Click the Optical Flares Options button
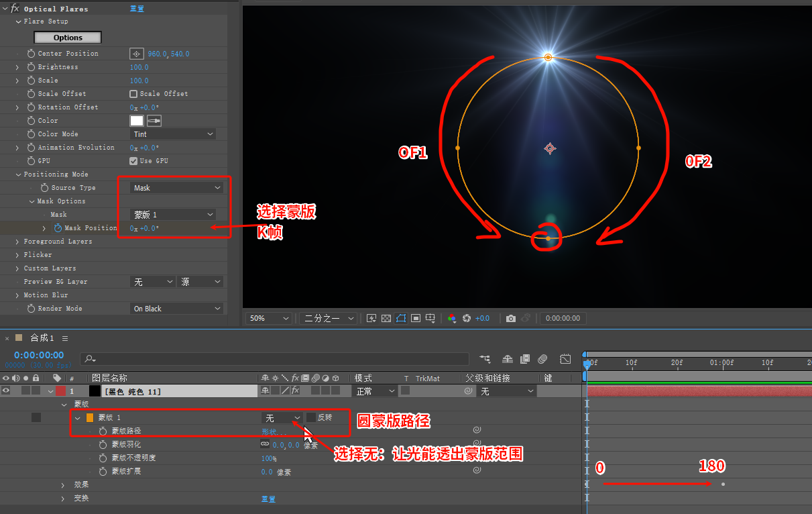This screenshot has width=812, height=514. coord(68,38)
